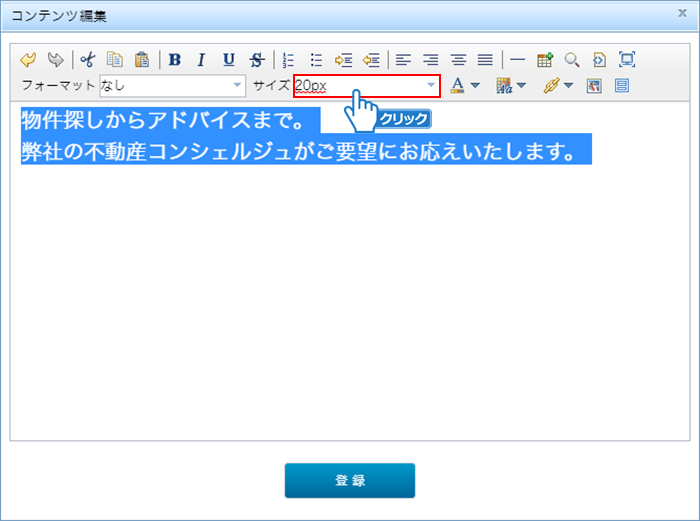Screen dimensions: 700x521
Task: Click inside the text editing area
Action: [x=350, y=300]
